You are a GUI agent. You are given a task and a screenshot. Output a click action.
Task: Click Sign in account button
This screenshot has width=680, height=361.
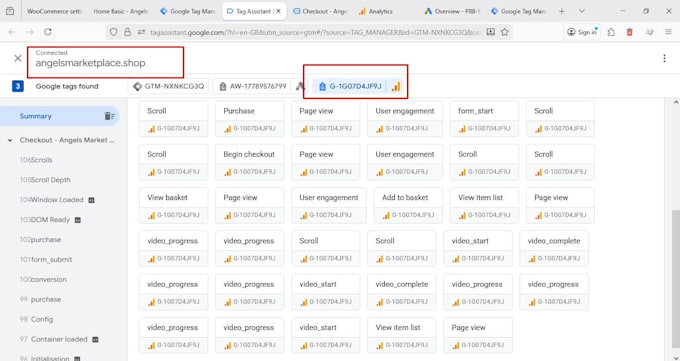pos(583,32)
